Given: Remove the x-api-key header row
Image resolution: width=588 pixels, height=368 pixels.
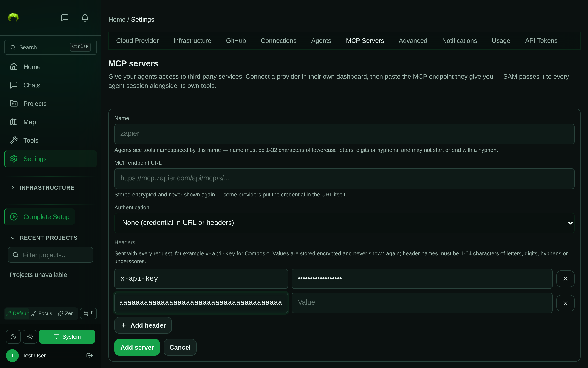Looking at the screenshot, I should (565, 279).
